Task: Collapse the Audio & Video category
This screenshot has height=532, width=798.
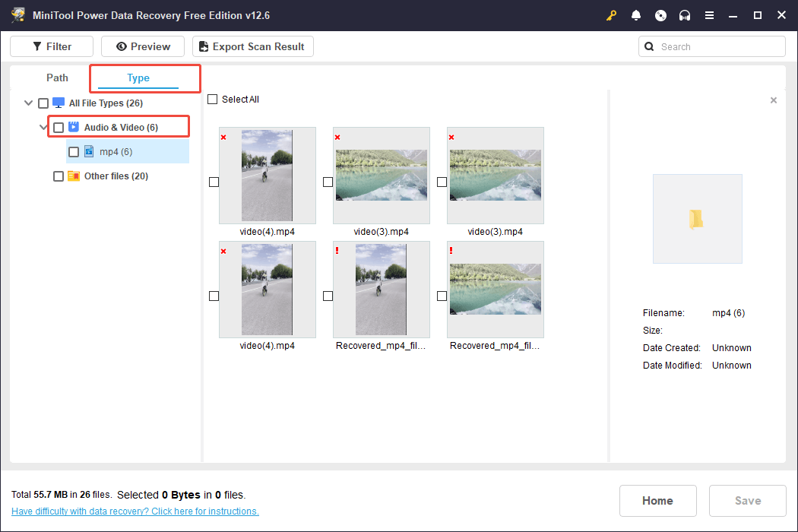Action: pos(43,126)
